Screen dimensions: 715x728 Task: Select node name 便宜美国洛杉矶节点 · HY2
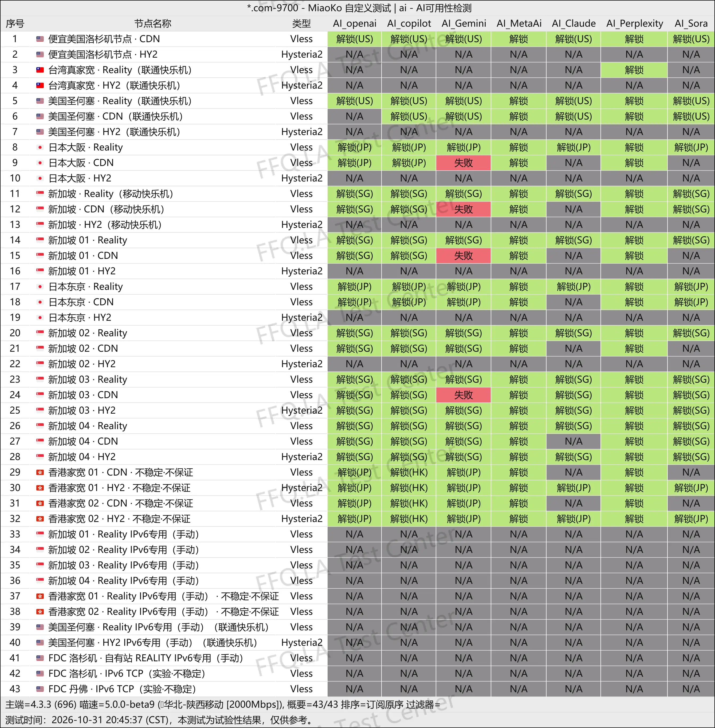click(x=103, y=54)
